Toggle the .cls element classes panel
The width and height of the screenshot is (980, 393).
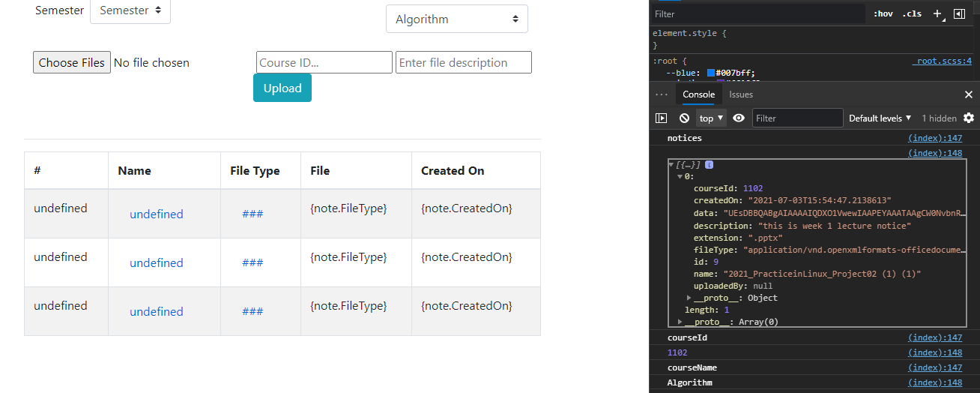912,13
